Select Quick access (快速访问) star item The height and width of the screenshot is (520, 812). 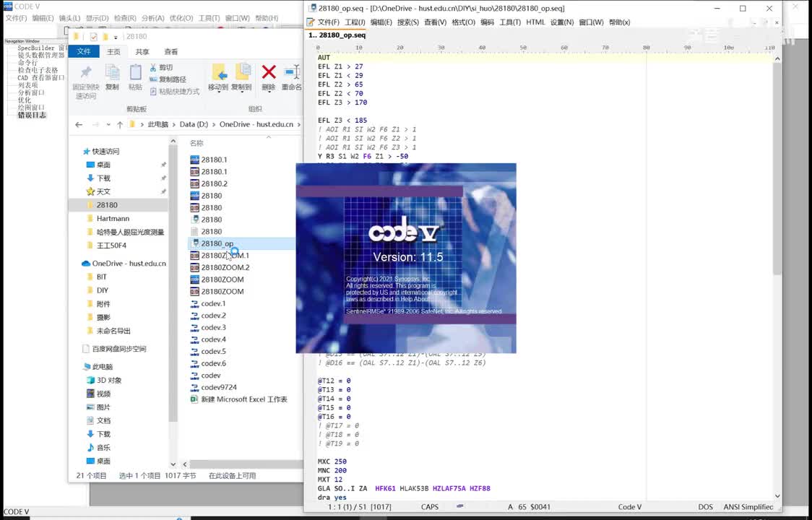pyautogui.click(x=101, y=151)
